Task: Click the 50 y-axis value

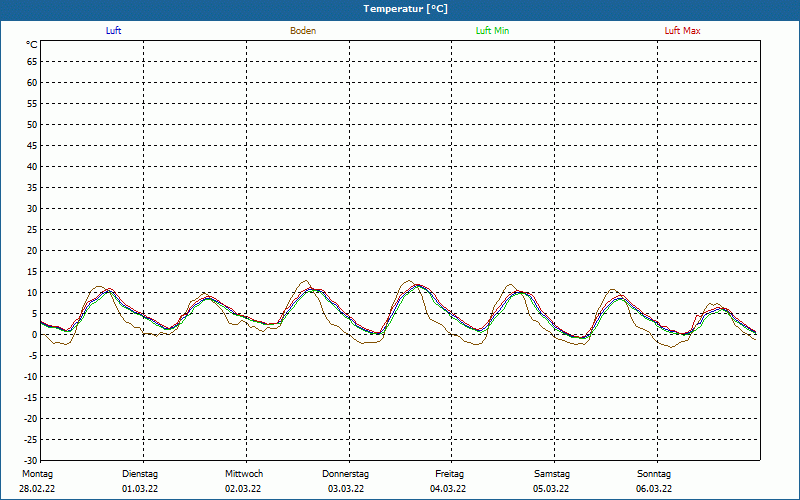Action: pos(32,124)
